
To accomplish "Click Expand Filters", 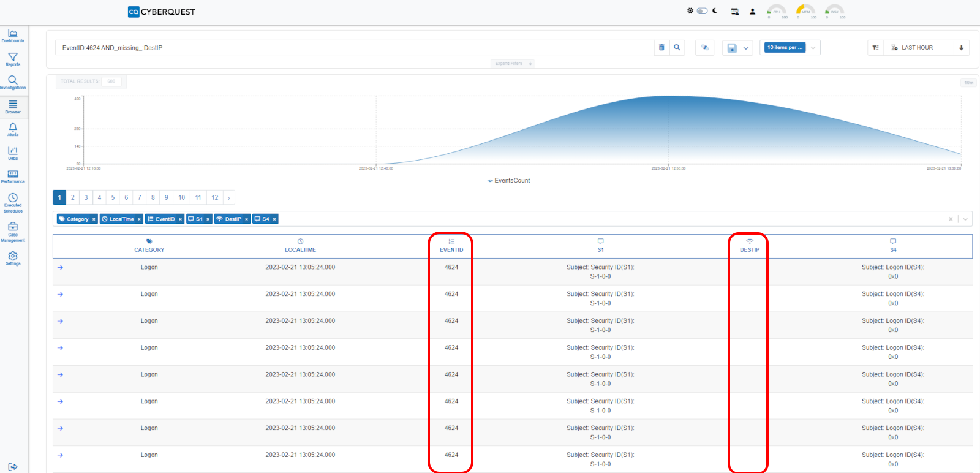I will click(512, 63).
